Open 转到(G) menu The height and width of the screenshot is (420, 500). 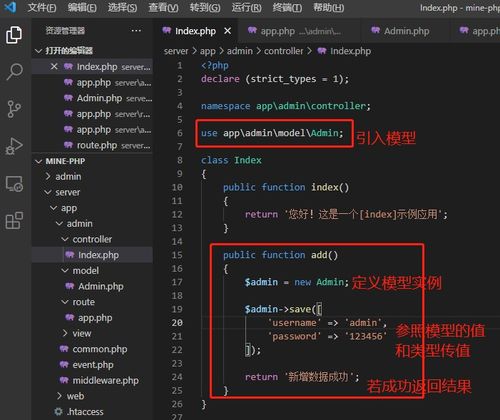click(x=205, y=7)
